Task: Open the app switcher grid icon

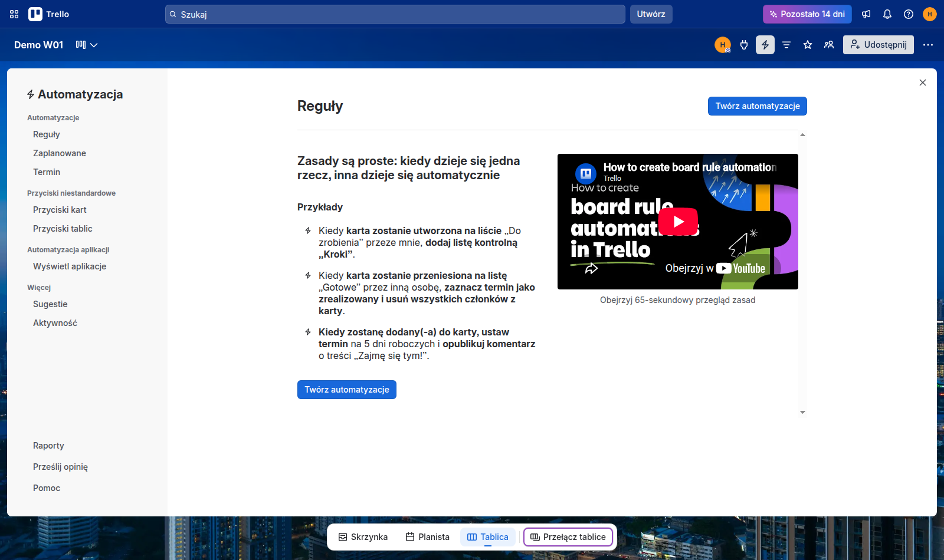Action: click(x=14, y=14)
